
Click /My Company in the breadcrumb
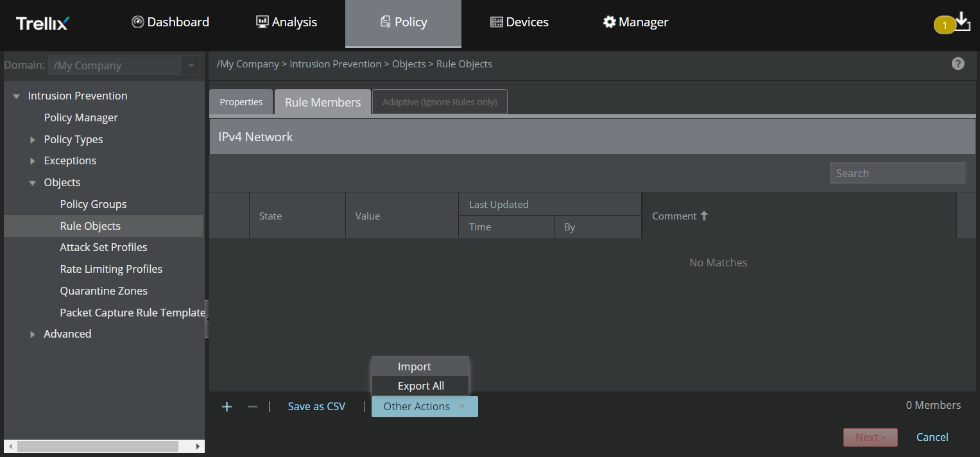(x=248, y=64)
